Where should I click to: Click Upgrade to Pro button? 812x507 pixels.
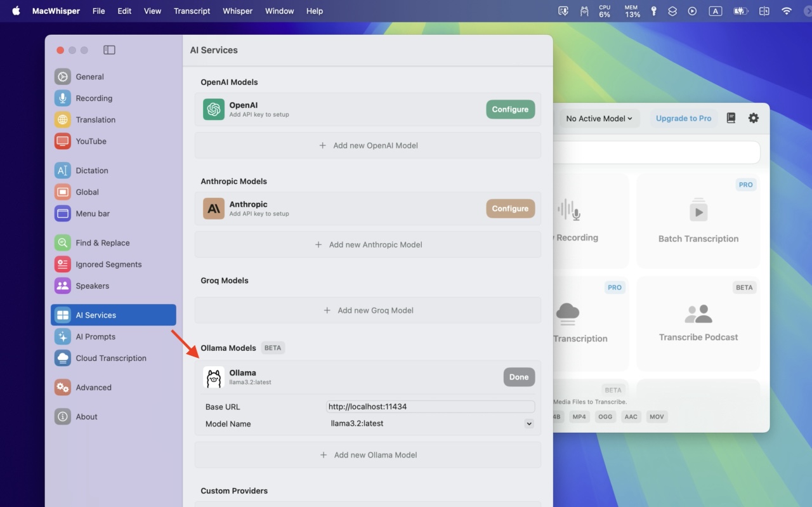click(683, 119)
